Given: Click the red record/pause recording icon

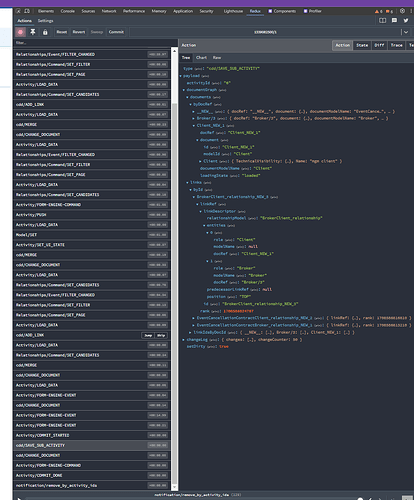Looking at the screenshot, I should [x=20, y=32].
